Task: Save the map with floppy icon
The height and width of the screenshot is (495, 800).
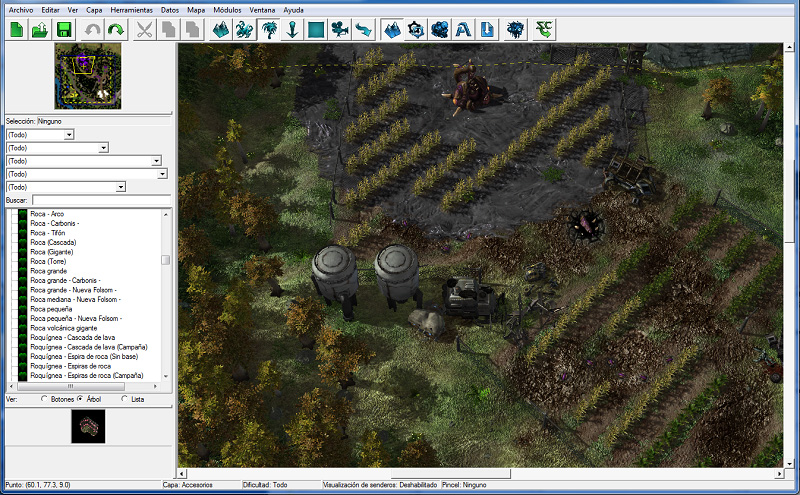Action: click(64, 30)
